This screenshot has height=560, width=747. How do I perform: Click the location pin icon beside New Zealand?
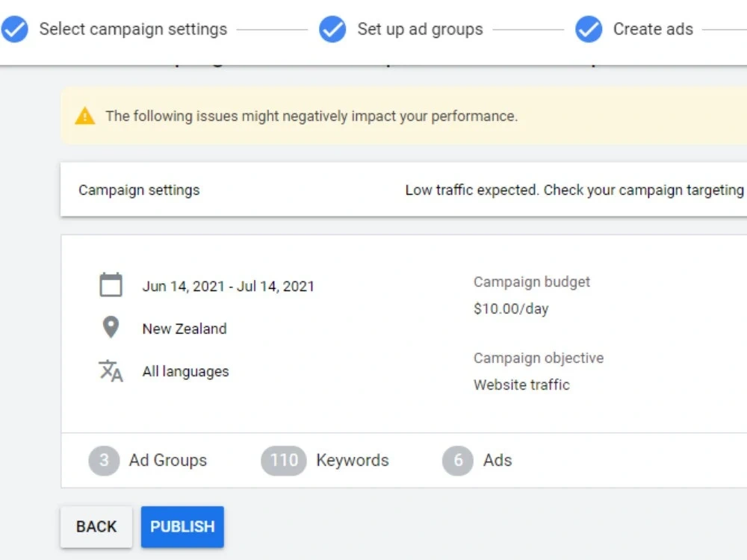coord(111,327)
